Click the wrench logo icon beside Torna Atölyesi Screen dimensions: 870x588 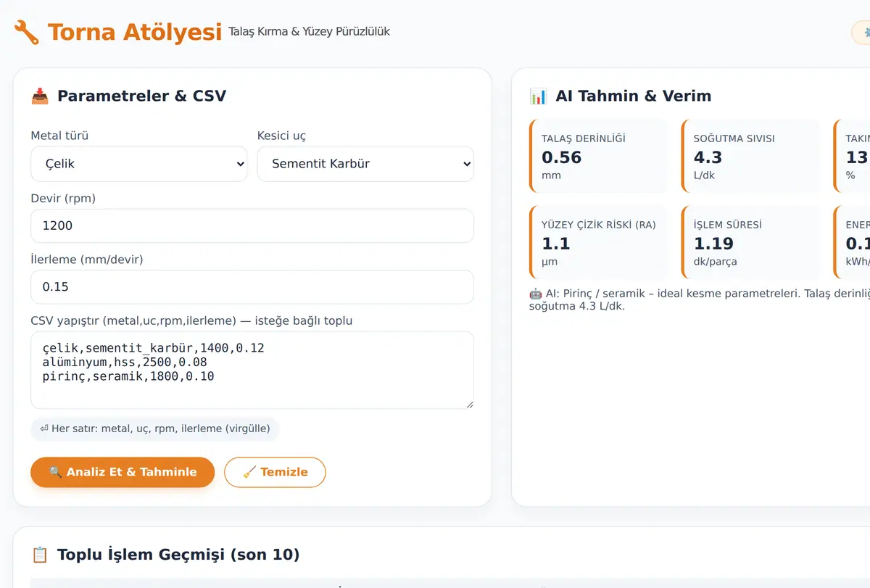(27, 32)
